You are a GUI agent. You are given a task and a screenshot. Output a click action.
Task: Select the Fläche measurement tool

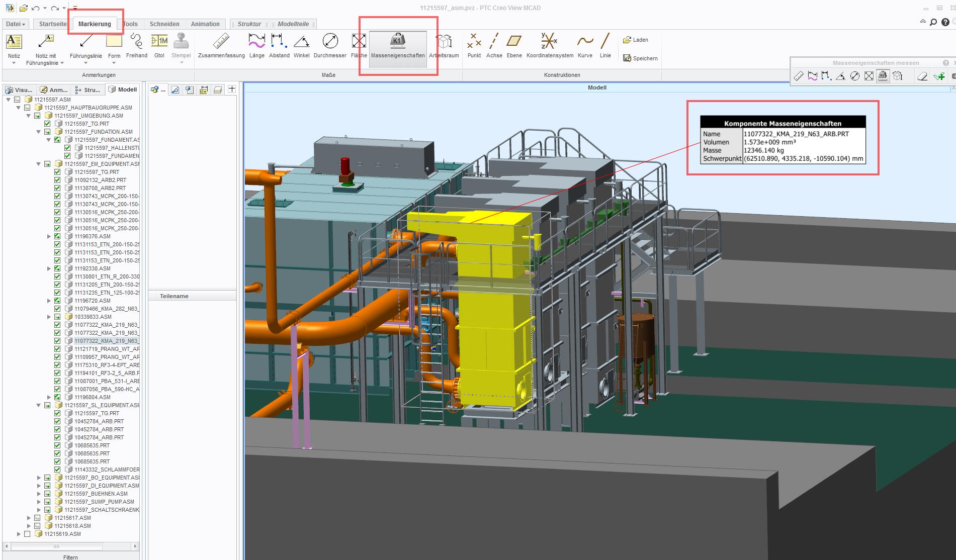click(x=359, y=46)
